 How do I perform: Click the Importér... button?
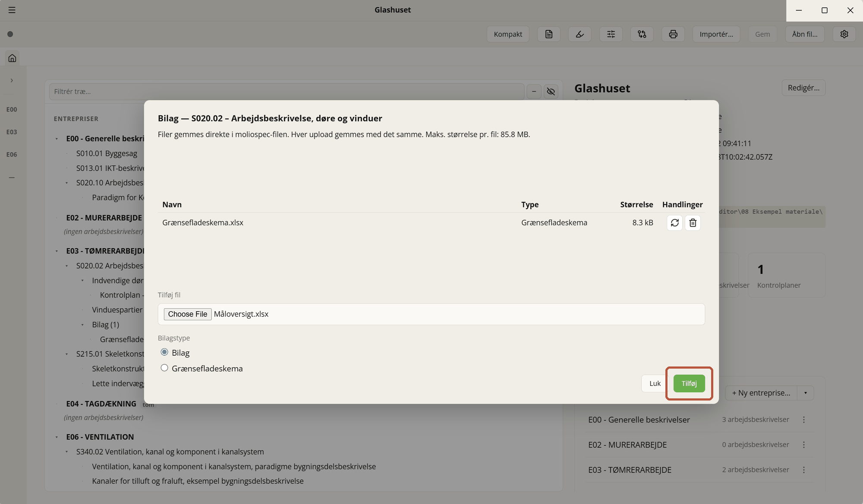[716, 34]
